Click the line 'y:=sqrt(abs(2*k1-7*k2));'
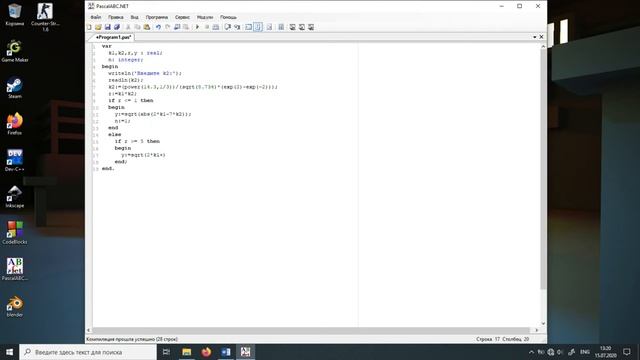 pos(153,114)
